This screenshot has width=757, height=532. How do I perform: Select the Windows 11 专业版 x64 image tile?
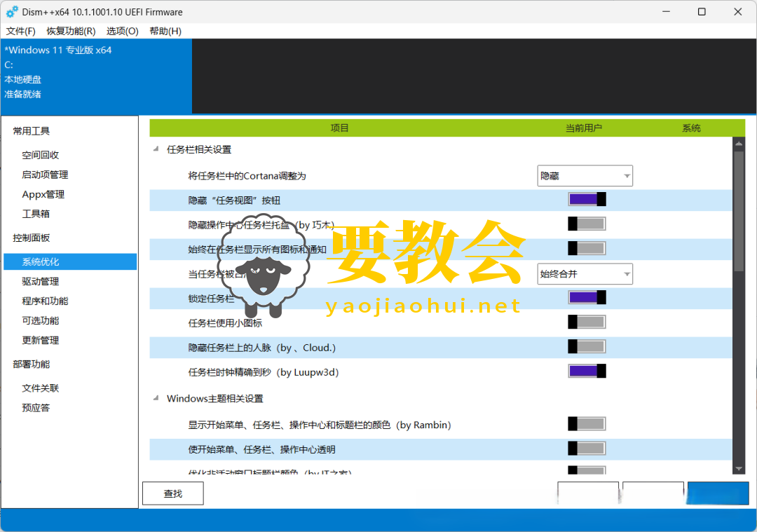(x=97, y=76)
